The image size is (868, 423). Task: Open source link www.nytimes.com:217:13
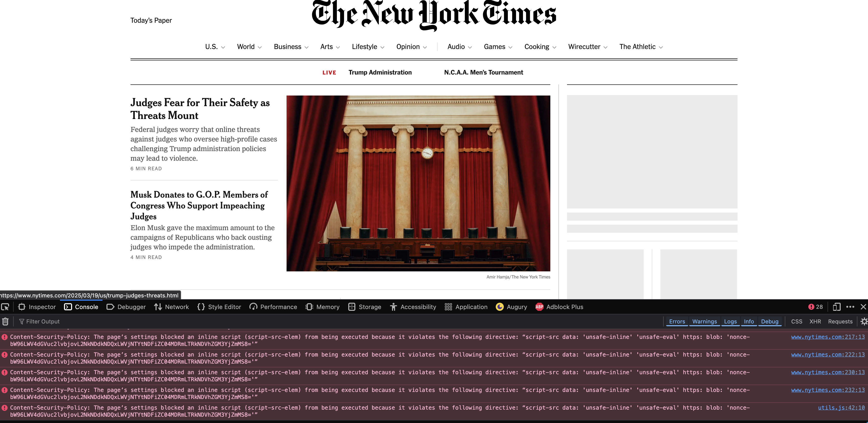point(828,337)
